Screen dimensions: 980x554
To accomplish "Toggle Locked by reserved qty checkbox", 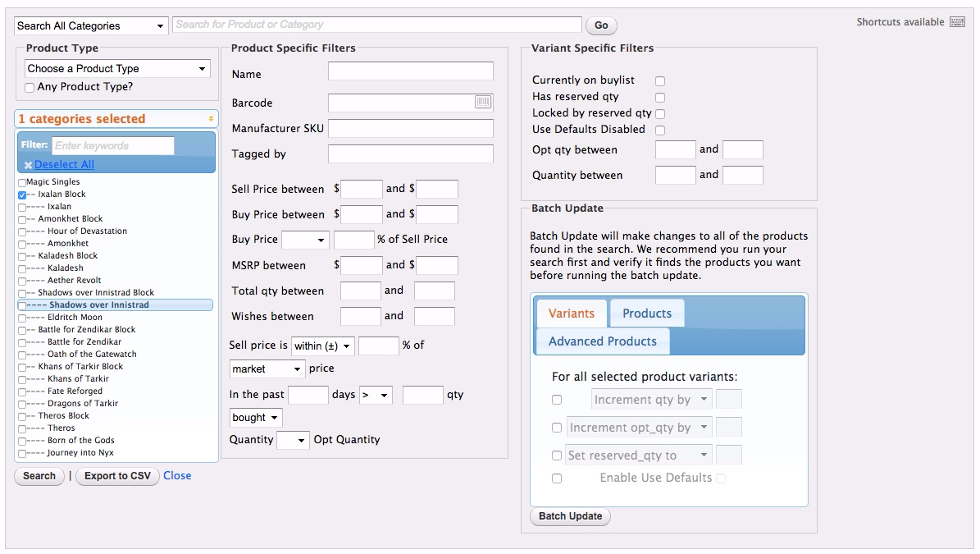I will [660, 113].
